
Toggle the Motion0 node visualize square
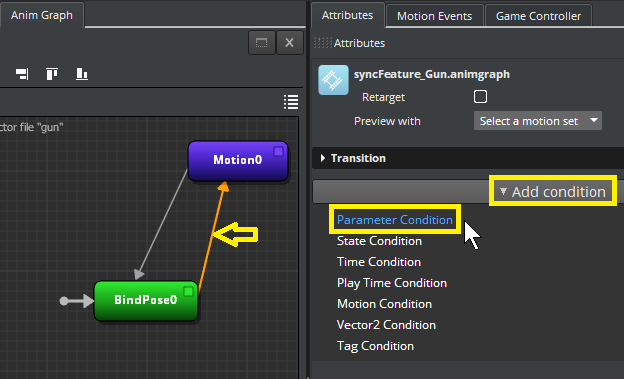click(278, 152)
